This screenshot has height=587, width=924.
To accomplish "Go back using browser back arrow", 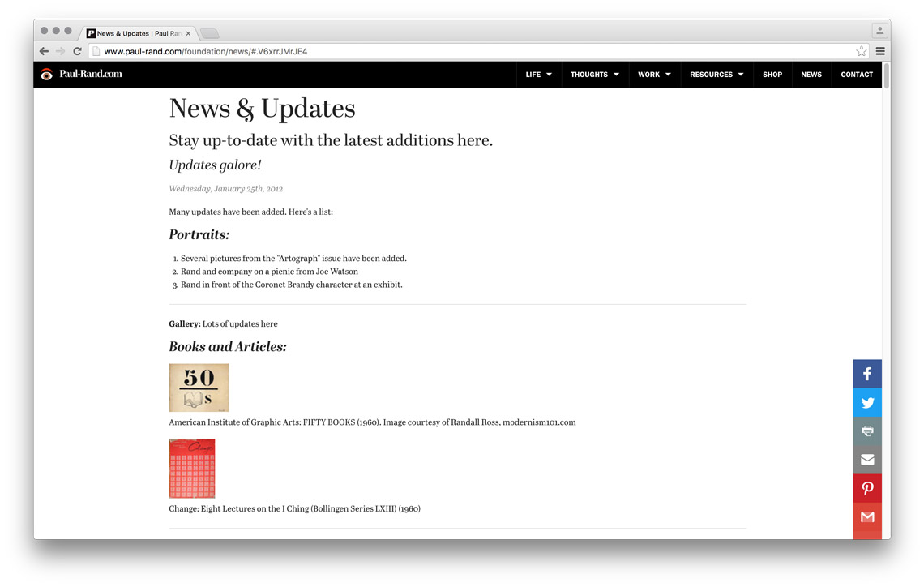I will (x=45, y=51).
